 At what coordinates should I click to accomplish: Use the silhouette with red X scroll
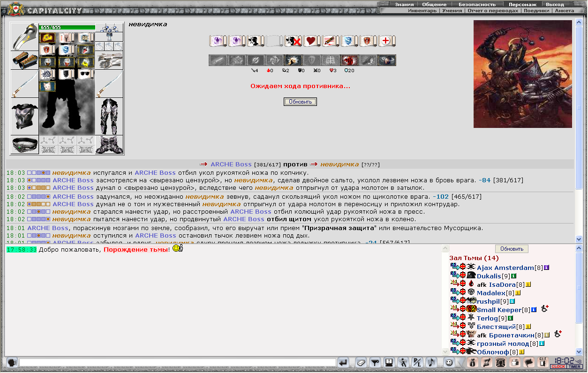[x=293, y=41]
